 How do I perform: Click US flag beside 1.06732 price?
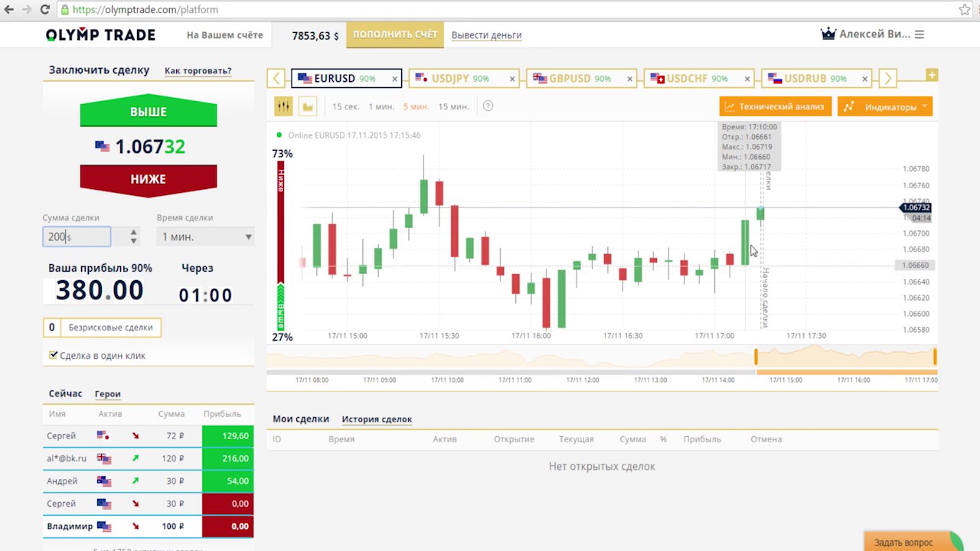pyautogui.click(x=102, y=146)
